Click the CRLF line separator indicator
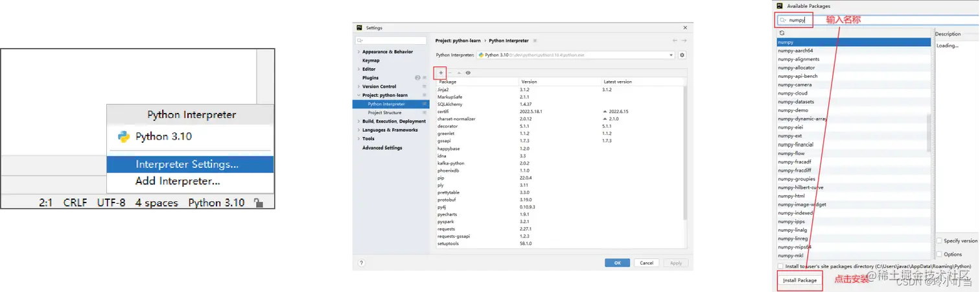Viewport: 980px width, 292px height. pos(75,202)
